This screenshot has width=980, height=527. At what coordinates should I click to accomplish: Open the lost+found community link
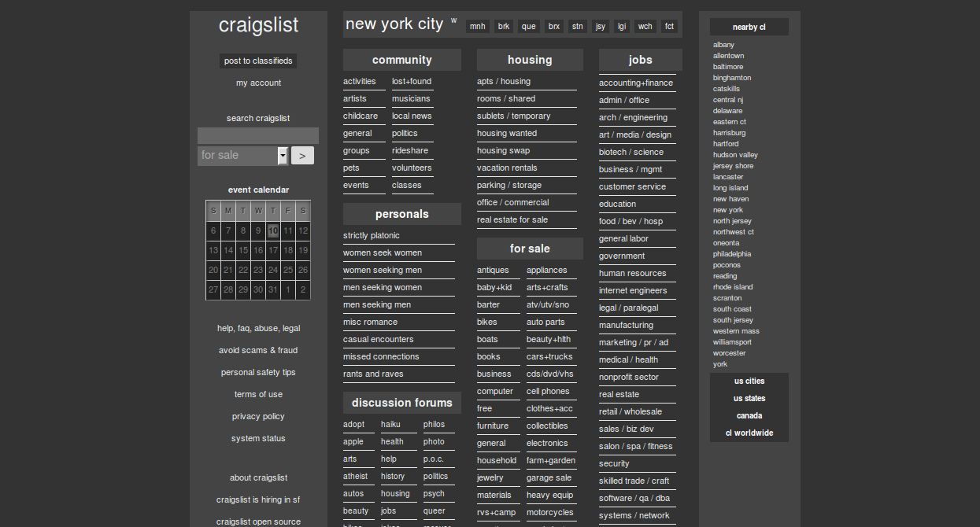(x=412, y=81)
